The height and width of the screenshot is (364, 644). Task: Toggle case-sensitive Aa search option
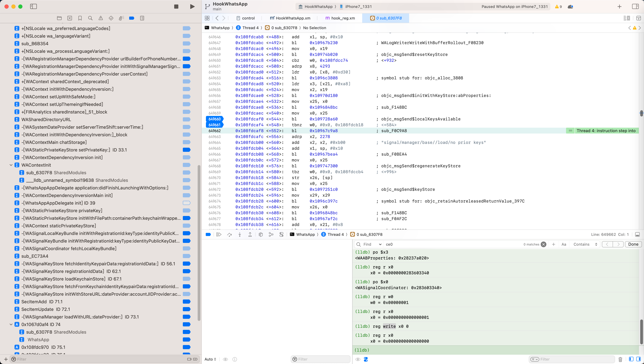pos(564,244)
